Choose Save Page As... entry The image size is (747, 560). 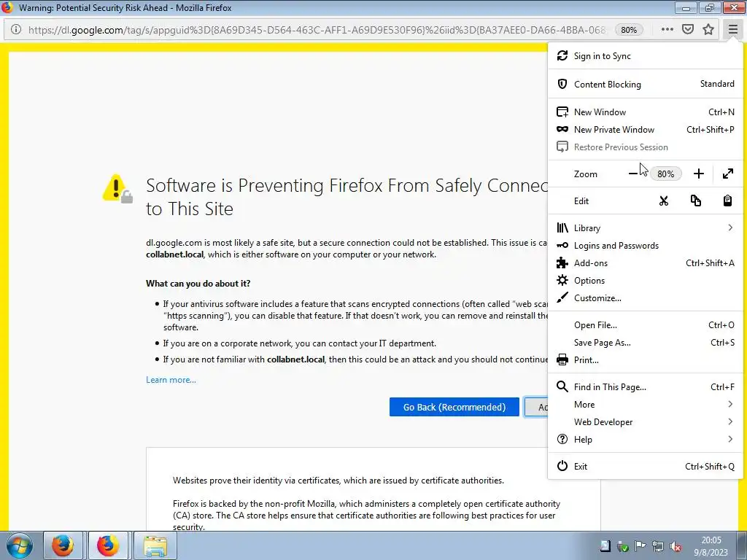pos(646,343)
